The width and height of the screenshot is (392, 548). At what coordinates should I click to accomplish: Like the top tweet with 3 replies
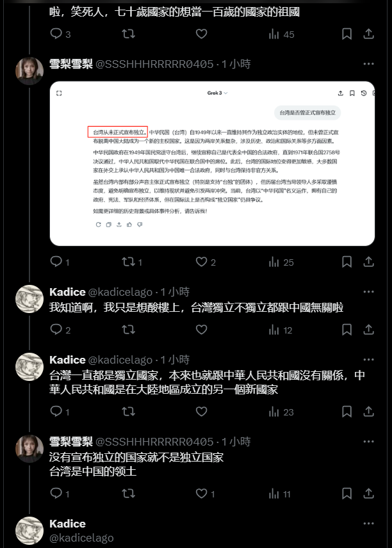pyautogui.click(x=201, y=34)
